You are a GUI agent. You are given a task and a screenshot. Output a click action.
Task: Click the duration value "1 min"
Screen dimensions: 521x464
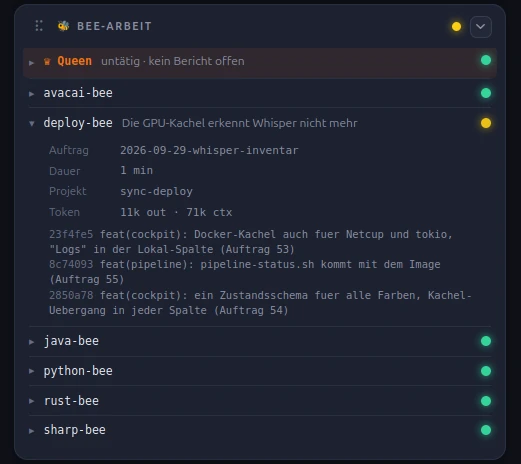tap(136, 170)
